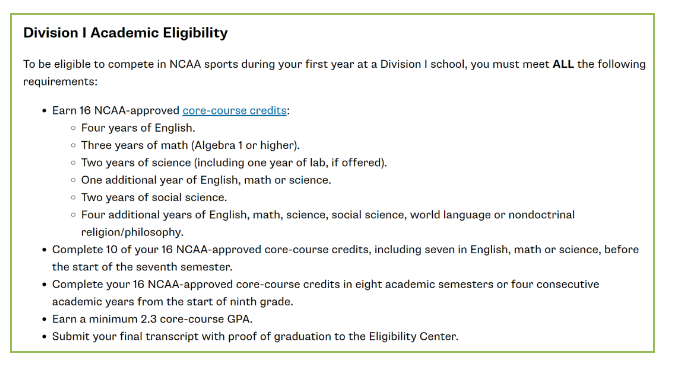Open the core-course credits link
Viewport: 675px width, 370px height.
coord(234,111)
